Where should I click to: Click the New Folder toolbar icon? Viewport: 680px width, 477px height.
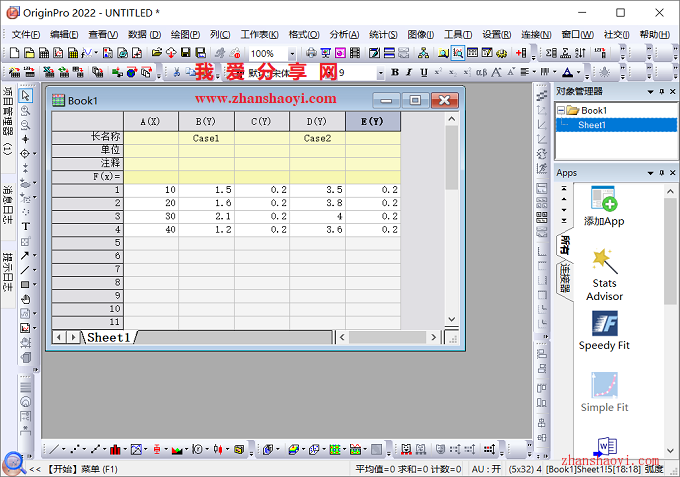(29, 53)
